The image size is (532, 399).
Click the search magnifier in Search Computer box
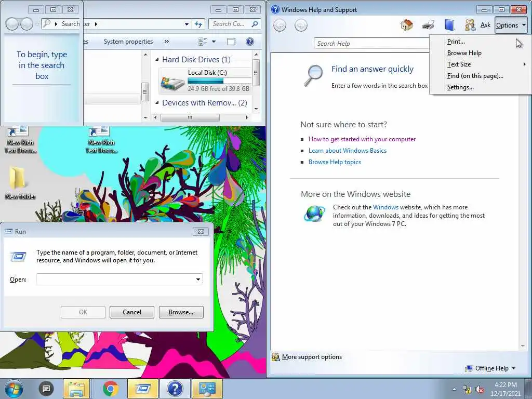255,24
